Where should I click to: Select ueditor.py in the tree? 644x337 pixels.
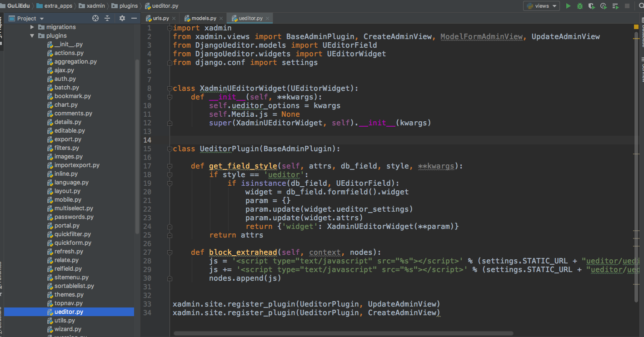[69, 312]
